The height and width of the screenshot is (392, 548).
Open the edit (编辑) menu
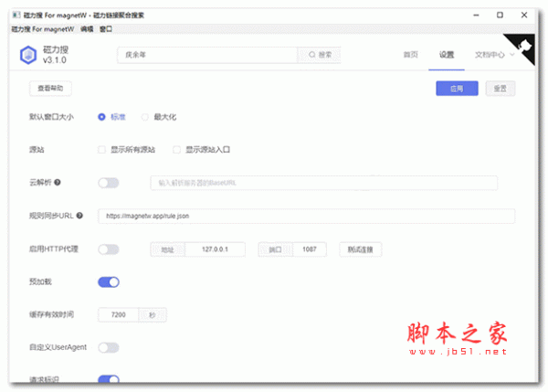click(87, 29)
